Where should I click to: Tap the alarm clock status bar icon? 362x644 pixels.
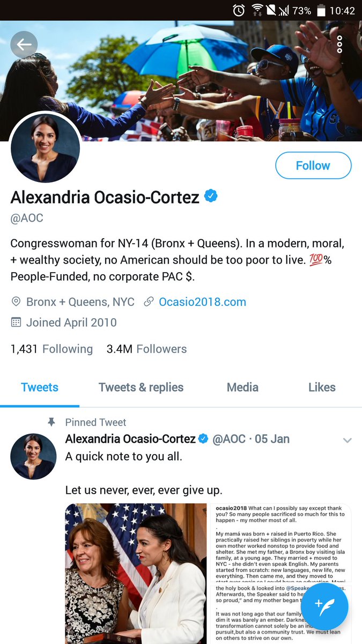coord(239,10)
